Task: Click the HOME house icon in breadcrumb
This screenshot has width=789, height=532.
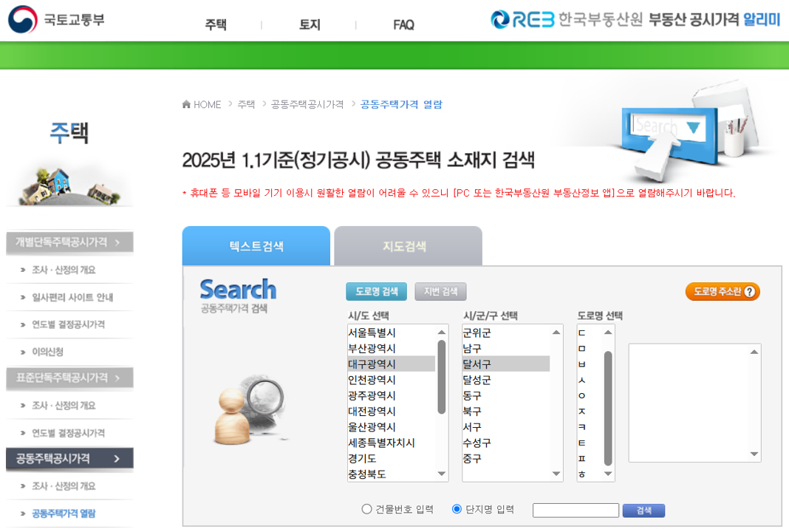Action: [x=186, y=104]
